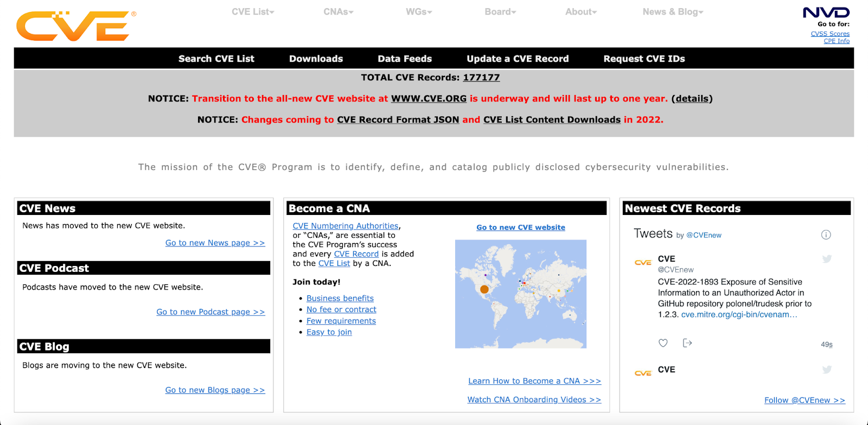Open CVSS Scores link
The image size is (868, 425).
pyautogui.click(x=830, y=34)
